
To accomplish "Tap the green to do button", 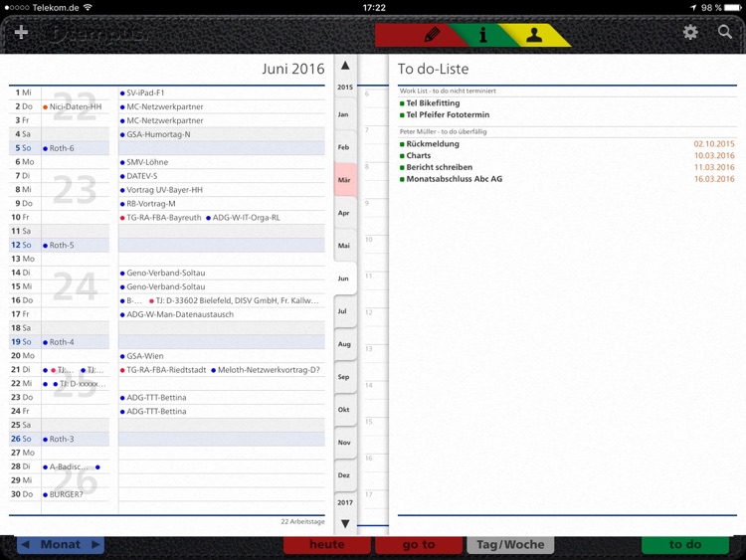I will coord(685,545).
